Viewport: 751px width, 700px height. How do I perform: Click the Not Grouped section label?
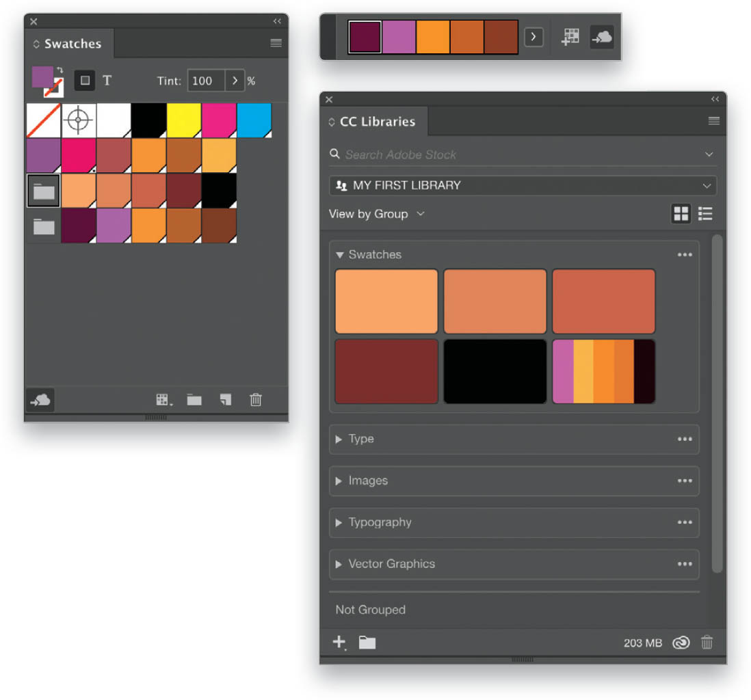click(371, 610)
